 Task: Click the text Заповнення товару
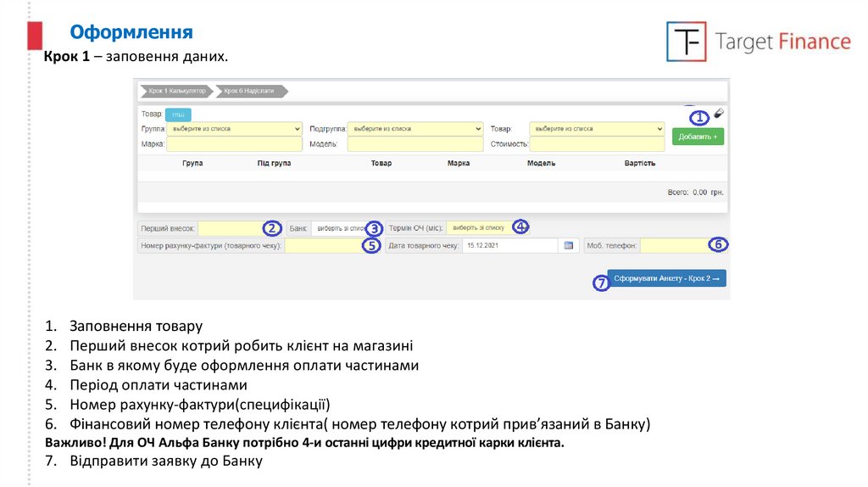(136, 326)
